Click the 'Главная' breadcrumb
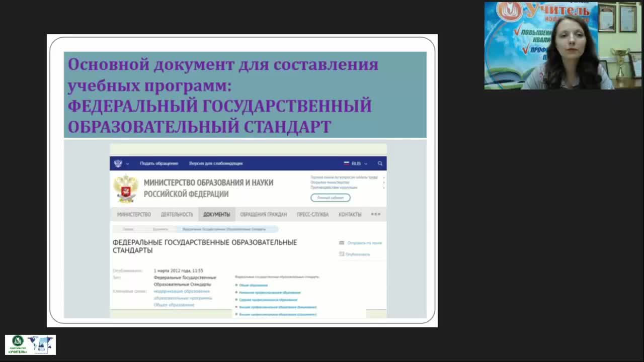 pyautogui.click(x=128, y=229)
